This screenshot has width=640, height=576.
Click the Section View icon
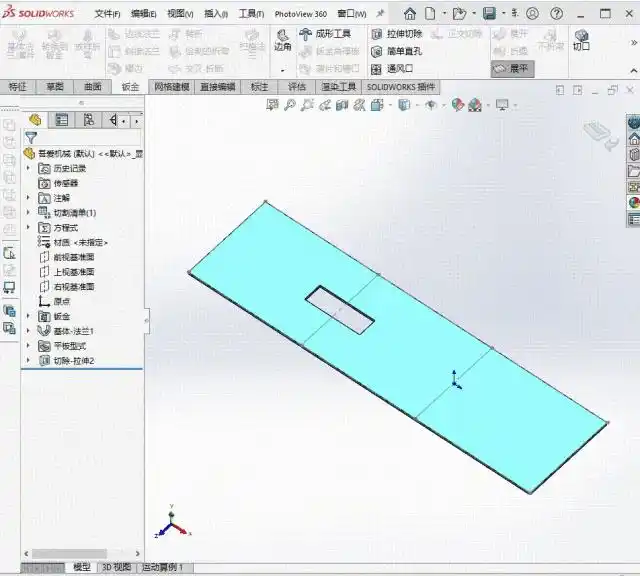point(342,105)
